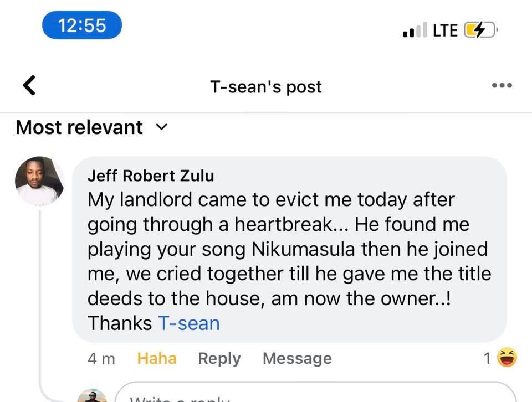The width and height of the screenshot is (532, 402).
Task: Tap the blue 12:55 time pill
Action: click(x=82, y=25)
